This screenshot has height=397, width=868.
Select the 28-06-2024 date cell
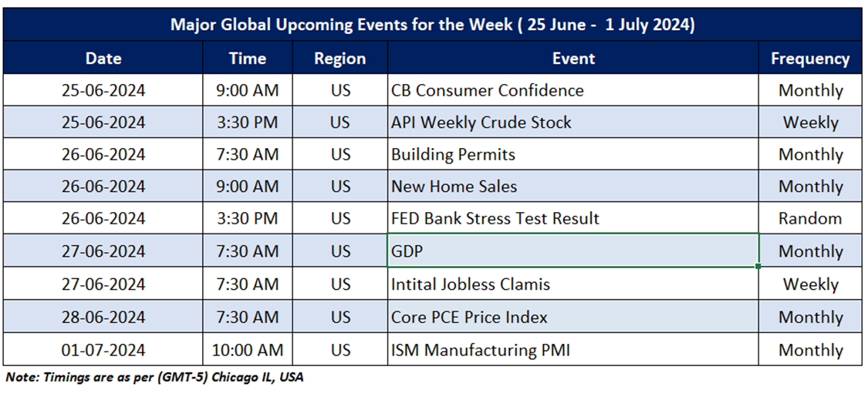point(103,317)
